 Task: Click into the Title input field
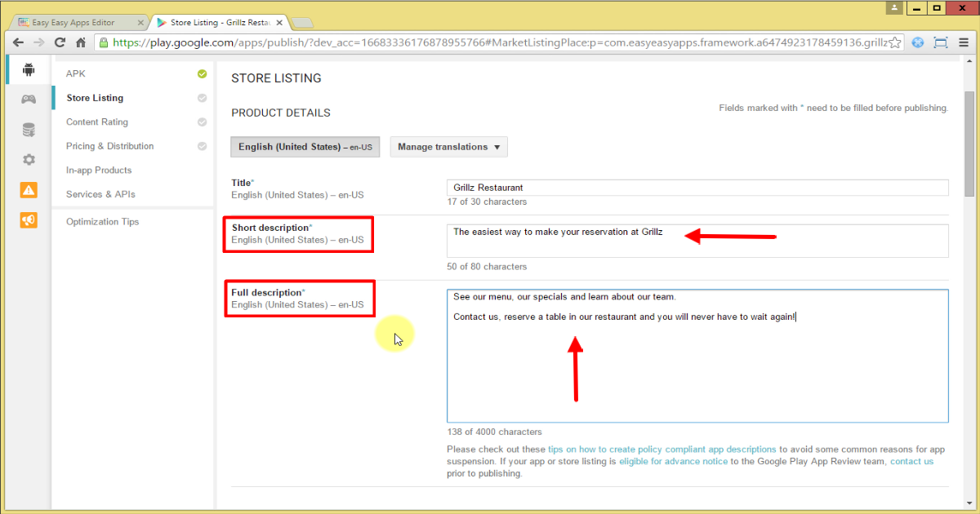tap(697, 188)
